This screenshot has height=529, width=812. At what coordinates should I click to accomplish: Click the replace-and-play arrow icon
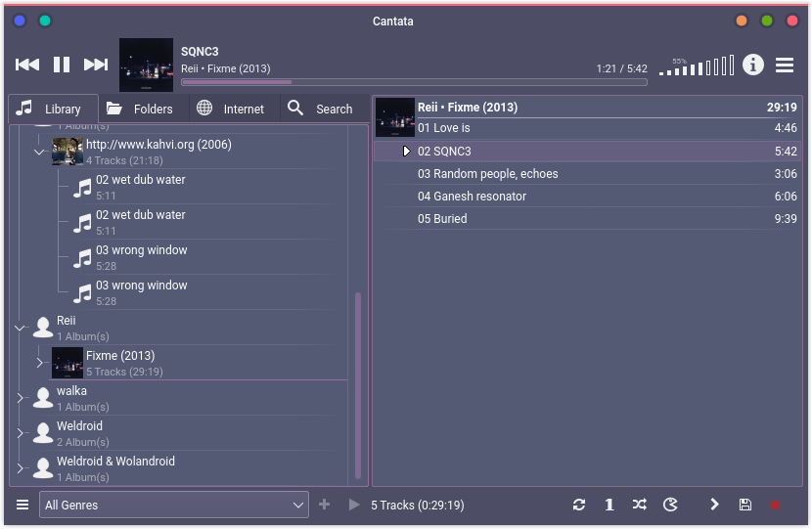(x=354, y=505)
